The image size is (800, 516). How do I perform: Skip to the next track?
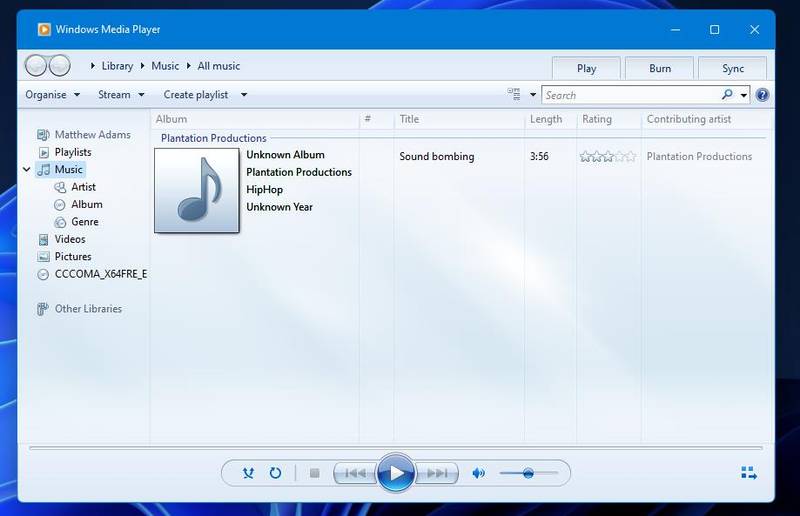pyautogui.click(x=437, y=473)
